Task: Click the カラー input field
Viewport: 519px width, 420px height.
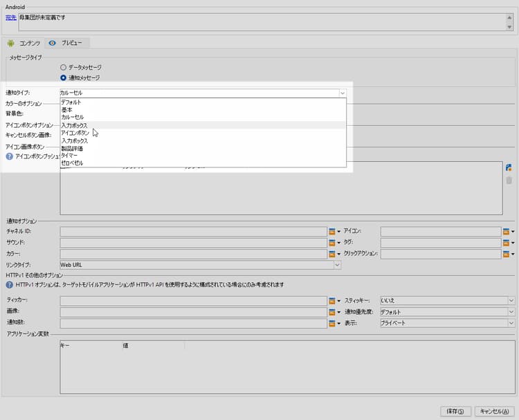Action: click(x=194, y=254)
